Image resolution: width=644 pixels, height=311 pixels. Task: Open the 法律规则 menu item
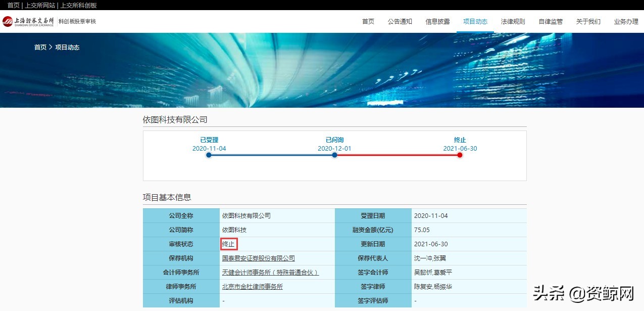pyautogui.click(x=513, y=22)
